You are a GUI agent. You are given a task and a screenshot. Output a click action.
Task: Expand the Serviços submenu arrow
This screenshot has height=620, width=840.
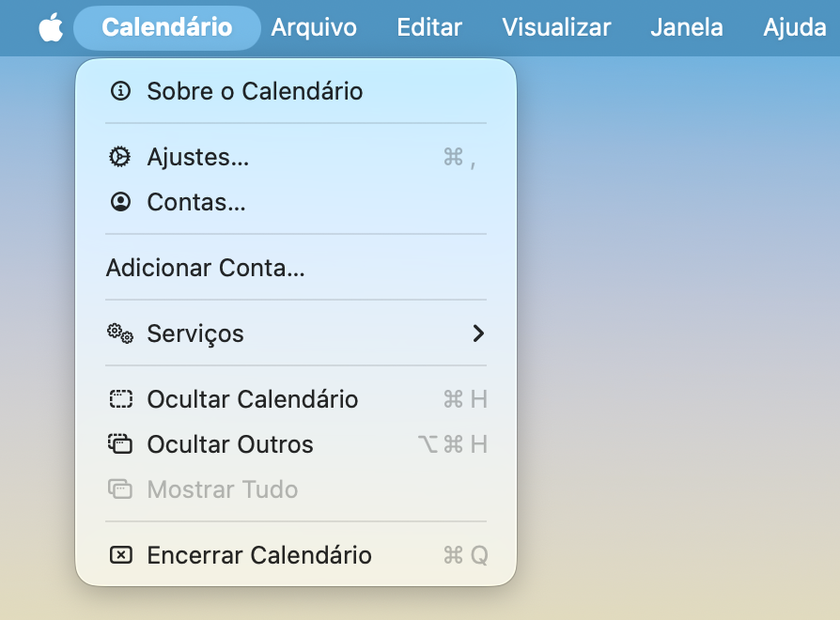(478, 333)
